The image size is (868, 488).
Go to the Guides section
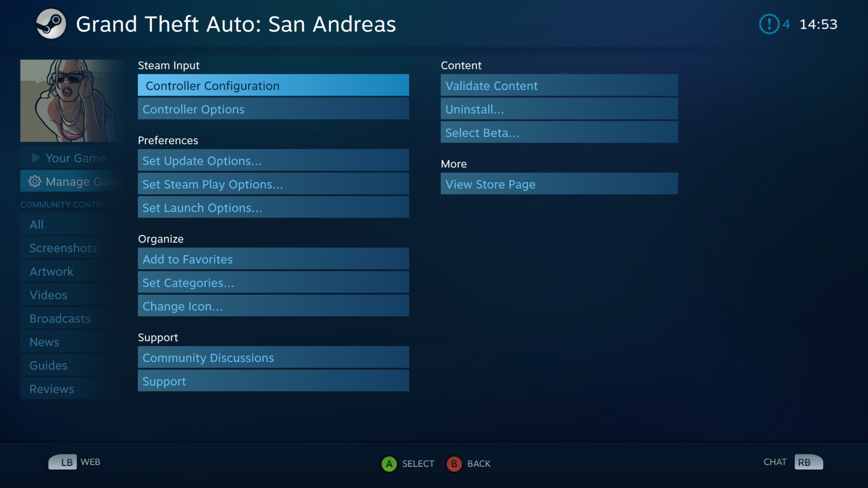[48, 366]
